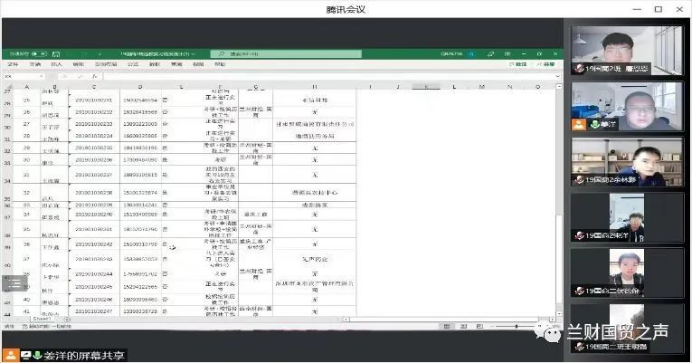Click the floating list menu icon at left edge
The image size is (693, 363).
(x=15, y=283)
